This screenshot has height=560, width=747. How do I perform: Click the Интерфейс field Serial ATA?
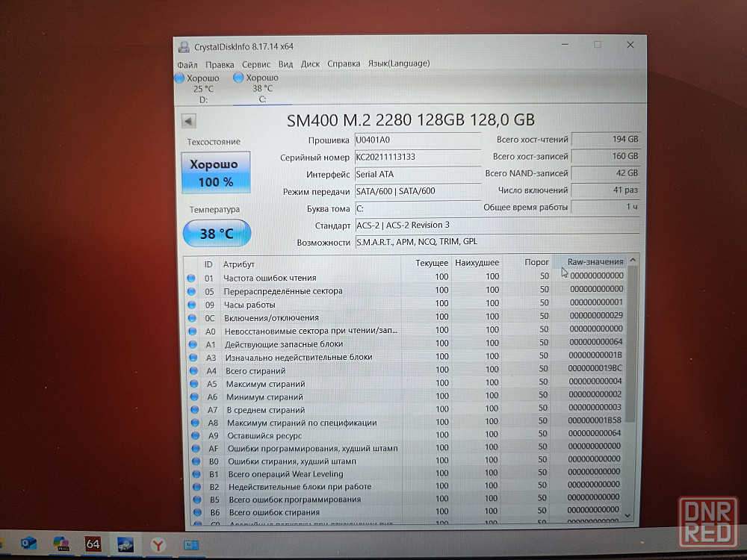pyautogui.click(x=418, y=174)
